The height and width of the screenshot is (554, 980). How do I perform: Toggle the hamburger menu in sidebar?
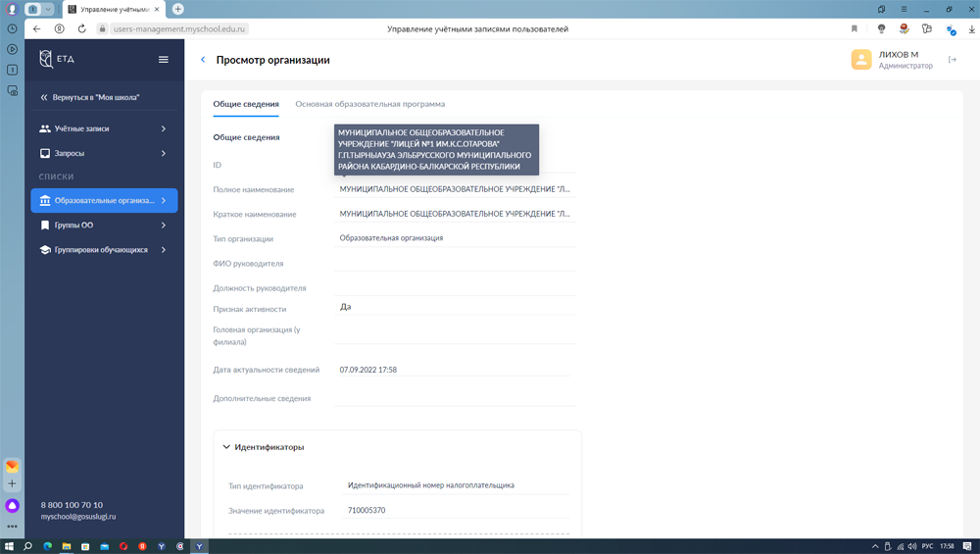(x=164, y=60)
